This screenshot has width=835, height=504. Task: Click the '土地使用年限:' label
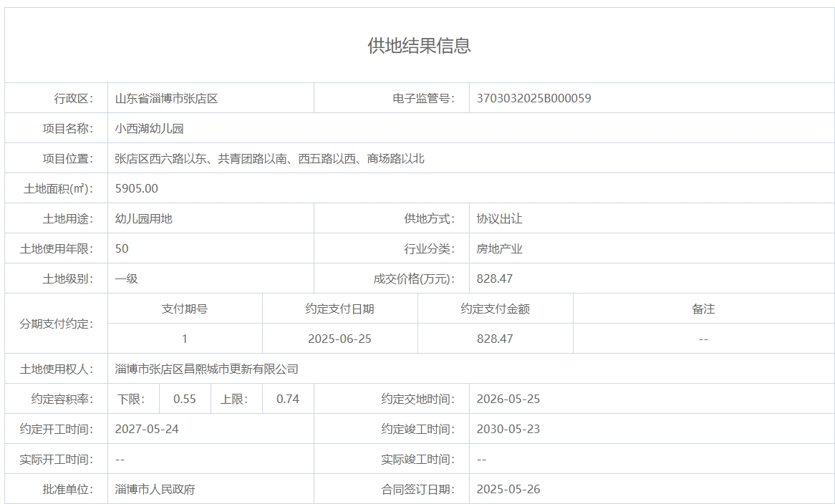coord(57,248)
